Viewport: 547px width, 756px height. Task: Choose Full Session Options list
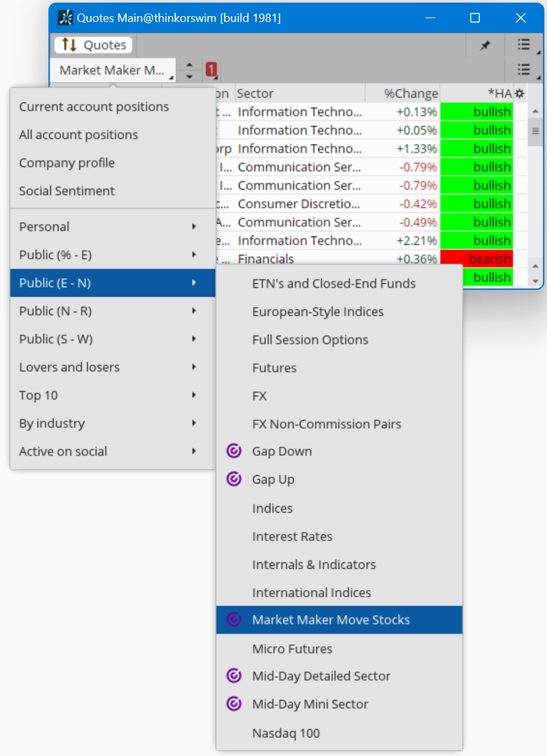coord(339,340)
